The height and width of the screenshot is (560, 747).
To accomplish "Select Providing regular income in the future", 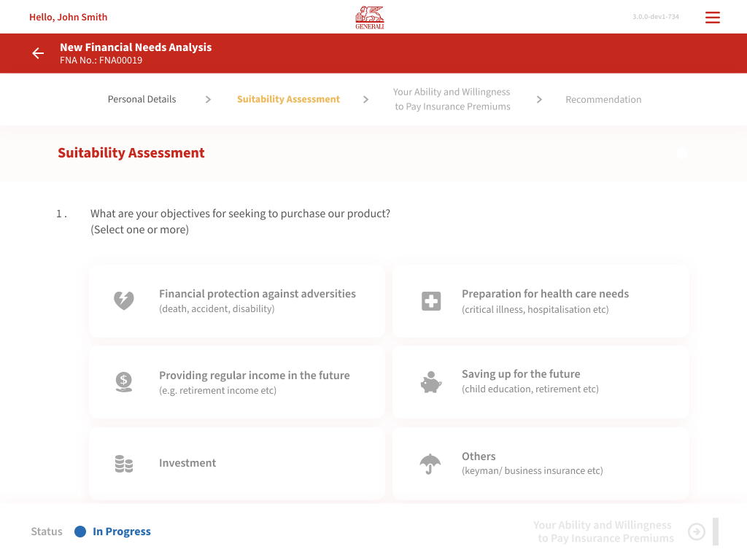I will pyautogui.click(x=237, y=382).
